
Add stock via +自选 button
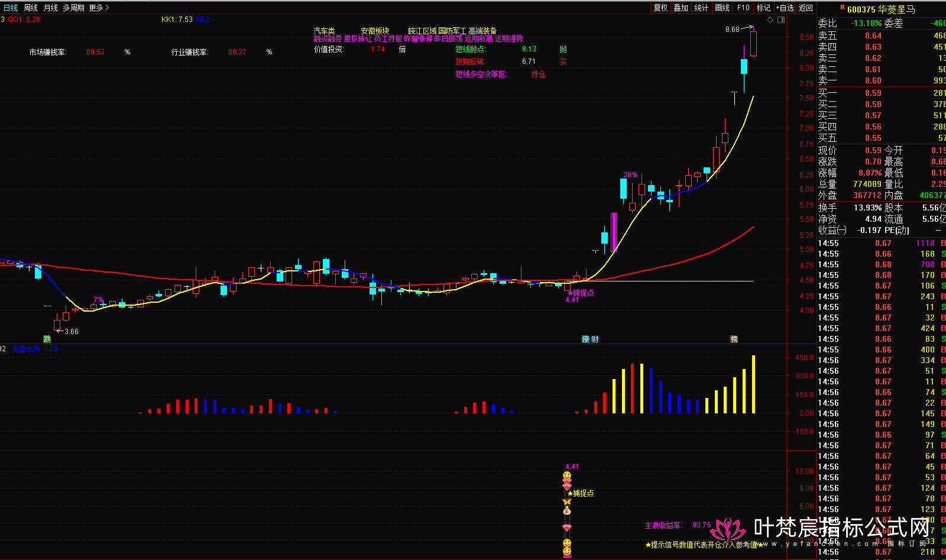coord(785,8)
